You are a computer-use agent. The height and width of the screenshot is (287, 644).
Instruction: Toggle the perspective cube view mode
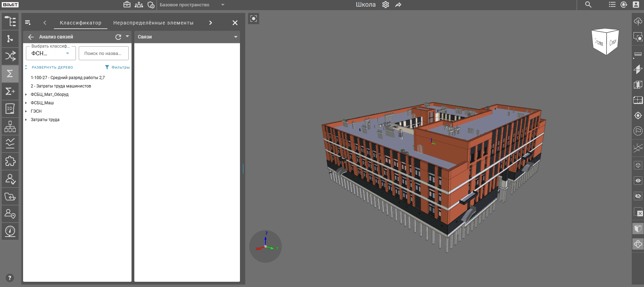(x=638, y=229)
